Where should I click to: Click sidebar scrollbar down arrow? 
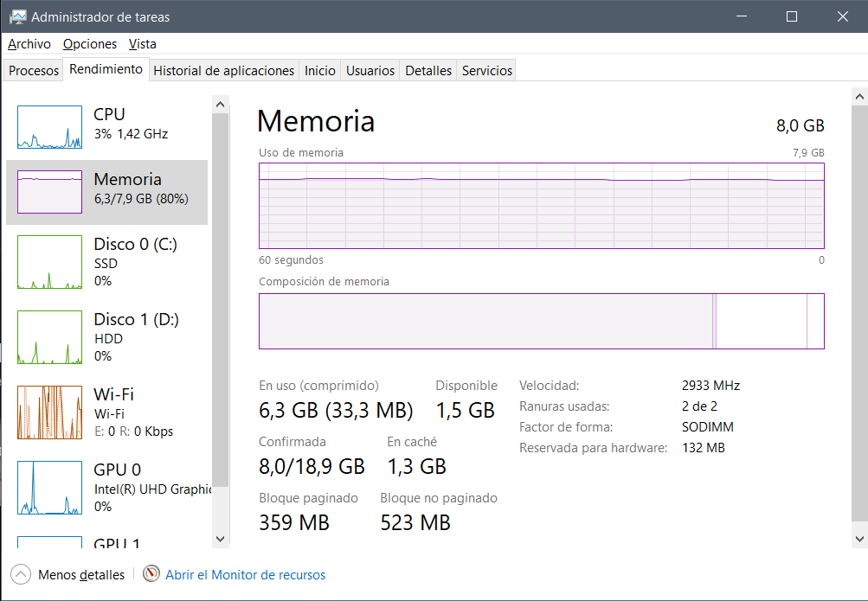[x=221, y=539]
